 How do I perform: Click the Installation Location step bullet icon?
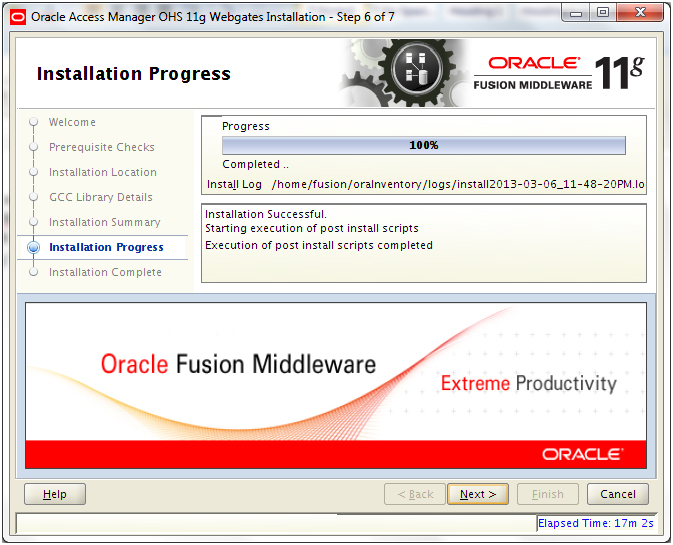coord(33,172)
